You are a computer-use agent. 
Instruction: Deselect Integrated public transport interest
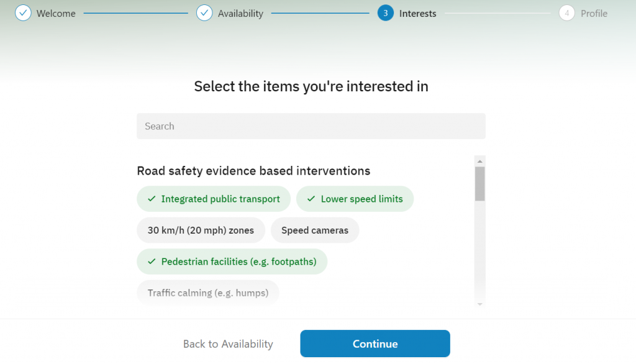214,199
